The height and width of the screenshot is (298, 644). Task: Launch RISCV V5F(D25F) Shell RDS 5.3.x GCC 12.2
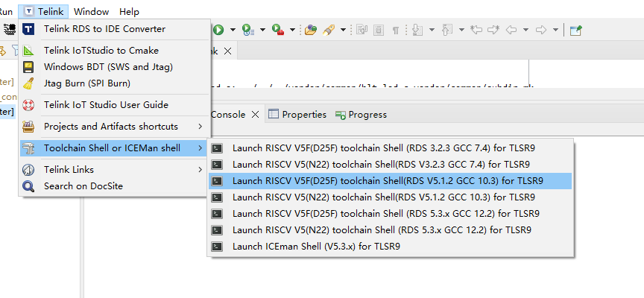(390, 214)
